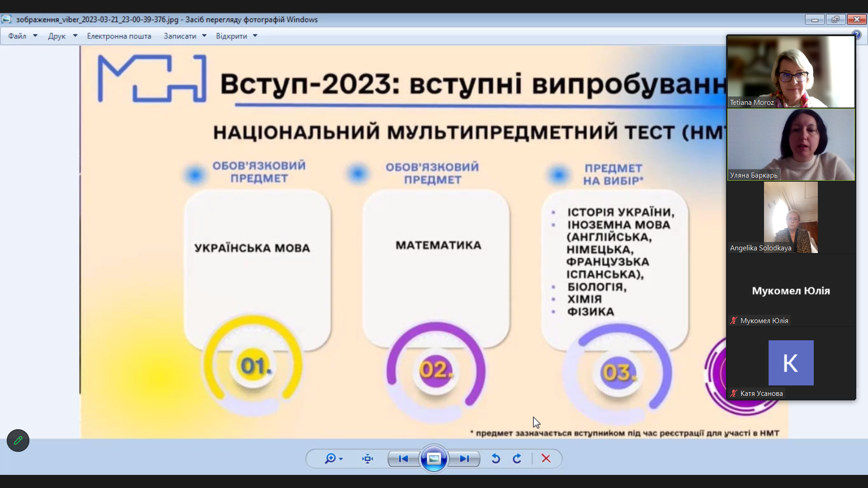Open the Друк menu
This screenshot has width=868, height=488.
click(57, 36)
